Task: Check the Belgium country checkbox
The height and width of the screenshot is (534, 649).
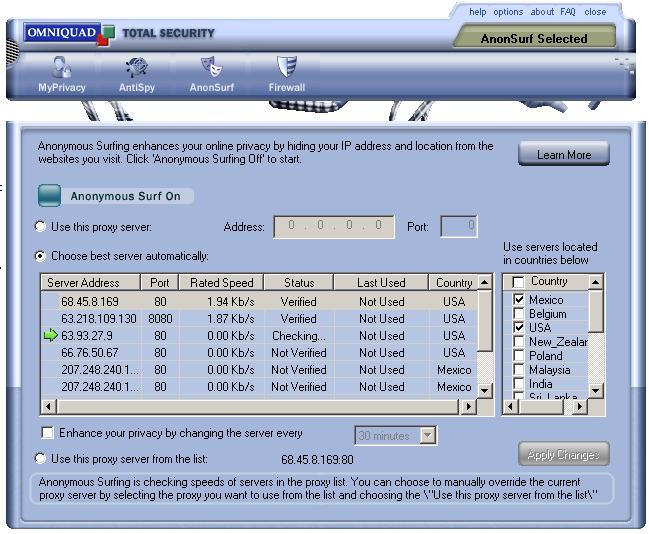Action: (519, 313)
